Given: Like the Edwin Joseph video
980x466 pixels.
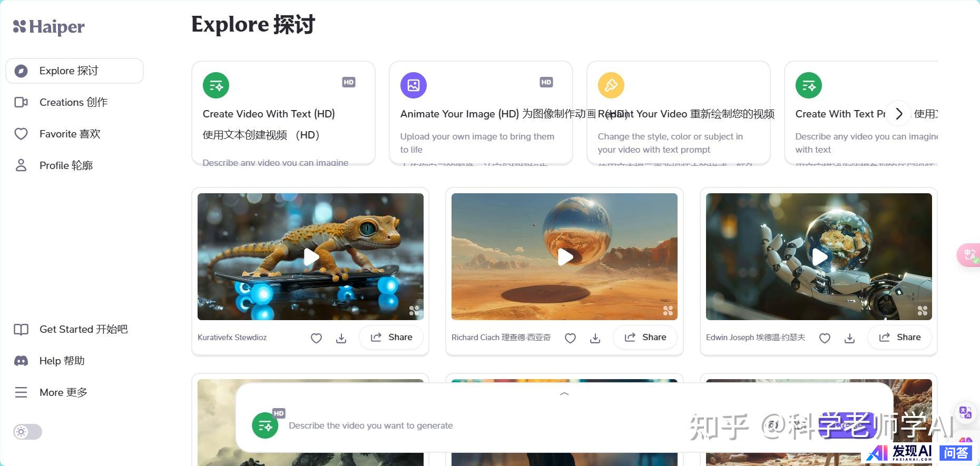Looking at the screenshot, I should (825, 338).
